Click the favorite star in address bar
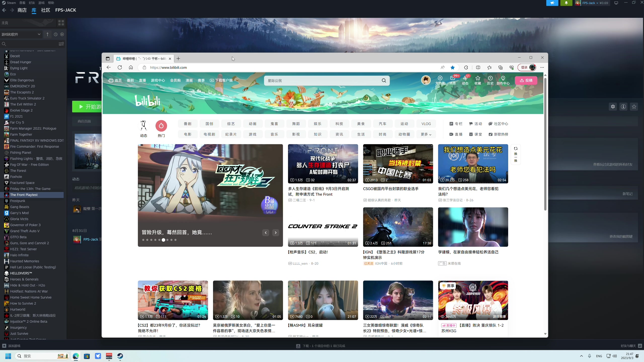644x362 pixels. click(453, 67)
